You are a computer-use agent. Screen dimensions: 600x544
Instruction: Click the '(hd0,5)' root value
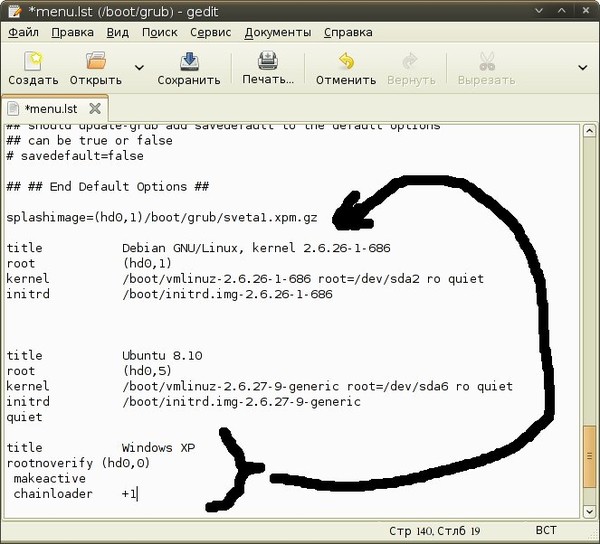(x=147, y=371)
